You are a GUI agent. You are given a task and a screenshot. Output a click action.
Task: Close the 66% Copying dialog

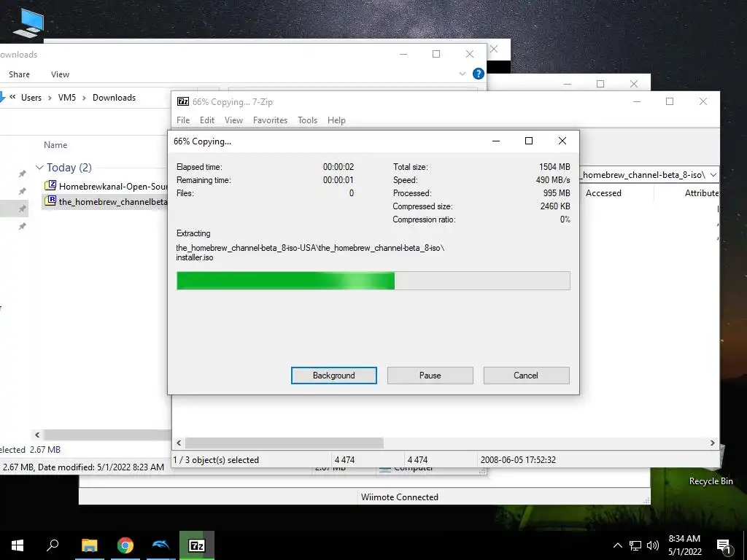coord(562,141)
